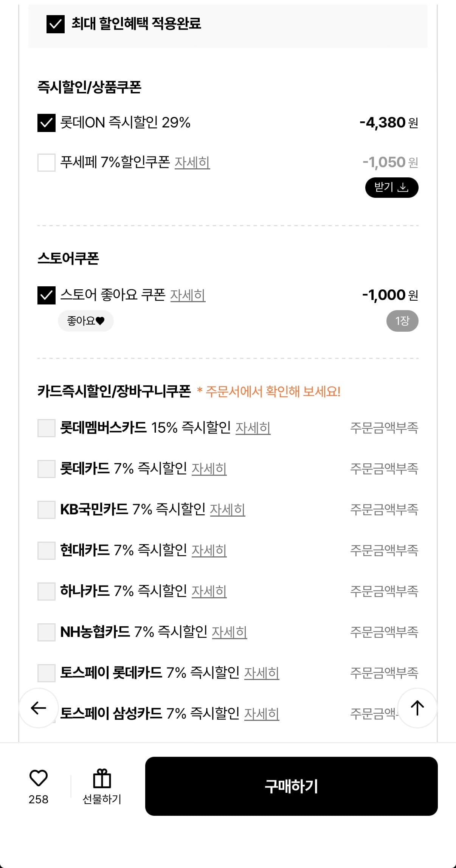Expand 자세히 next to 현대카드 7% 즉시할인
The width and height of the screenshot is (456, 868).
pos(209,551)
